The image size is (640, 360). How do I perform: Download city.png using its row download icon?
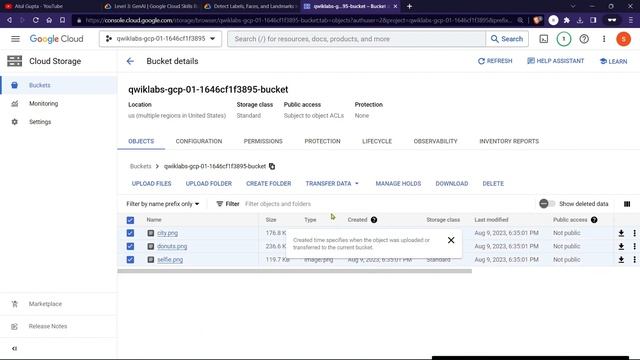click(621, 233)
